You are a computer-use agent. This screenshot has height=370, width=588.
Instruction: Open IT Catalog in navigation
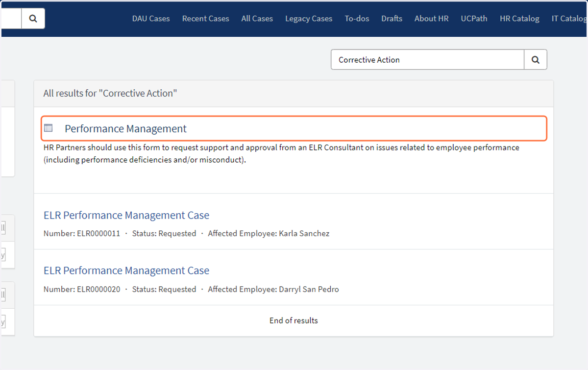click(x=569, y=19)
